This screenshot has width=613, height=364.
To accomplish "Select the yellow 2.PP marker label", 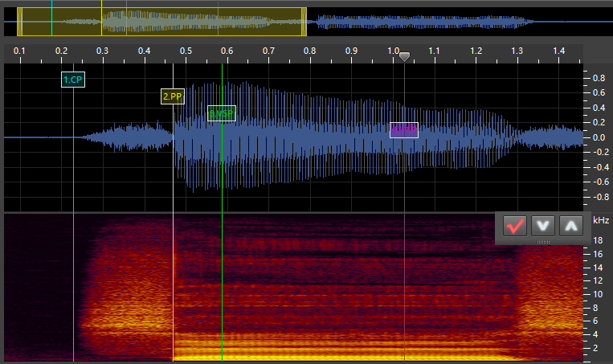I will [x=173, y=97].
